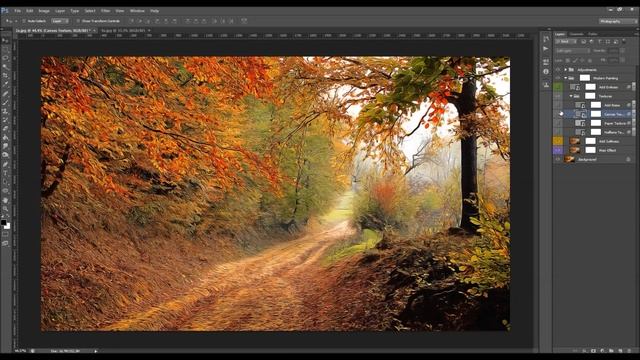Select the Rectangular Marquee tool
This screenshot has height=360, width=640.
(5, 49)
